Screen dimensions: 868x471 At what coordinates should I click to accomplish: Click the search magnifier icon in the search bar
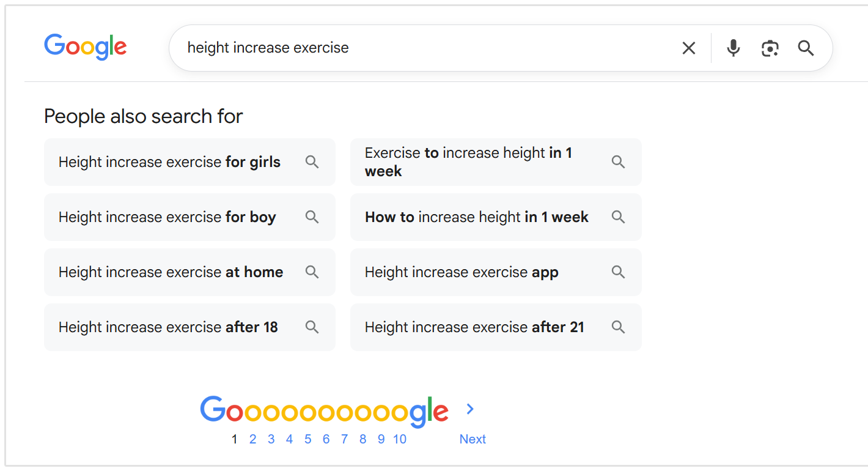[806, 48]
